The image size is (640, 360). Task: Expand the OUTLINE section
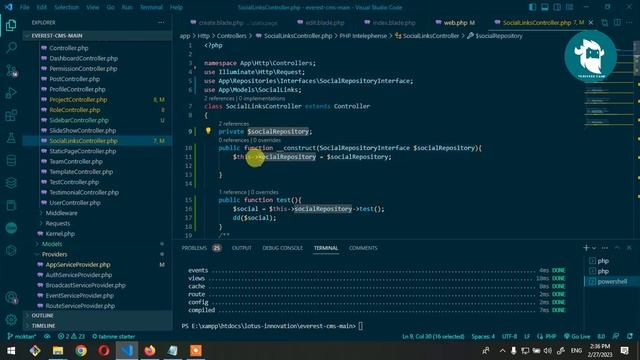coord(97,316)
